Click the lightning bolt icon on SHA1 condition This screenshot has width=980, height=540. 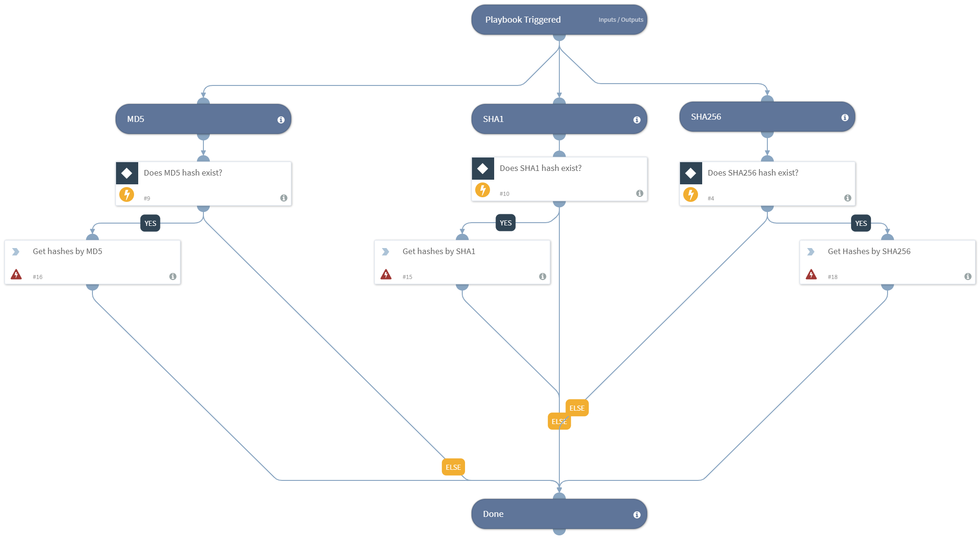pyautogui.click(x=483, y=190)
